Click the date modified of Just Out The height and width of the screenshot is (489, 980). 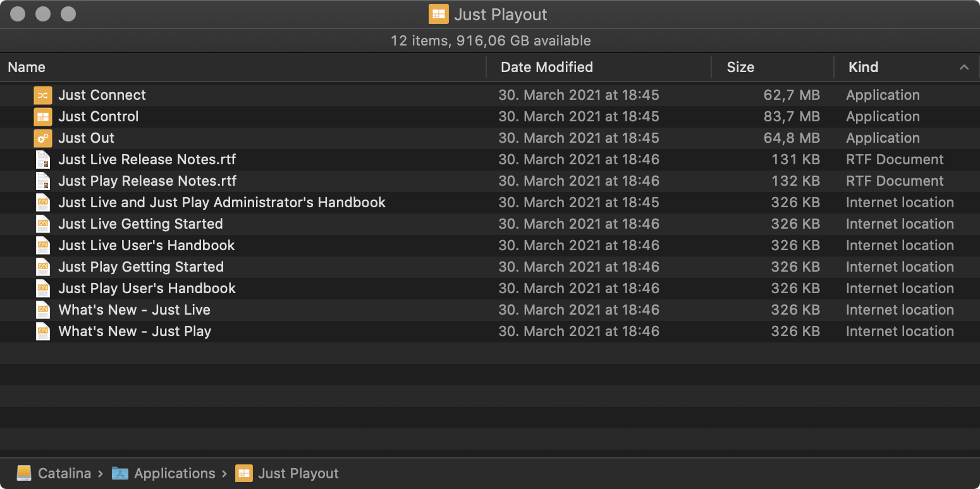tap(579, 138)
